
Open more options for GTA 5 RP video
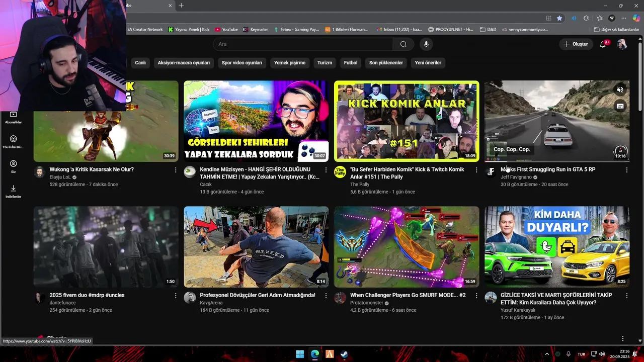(626, 170)
